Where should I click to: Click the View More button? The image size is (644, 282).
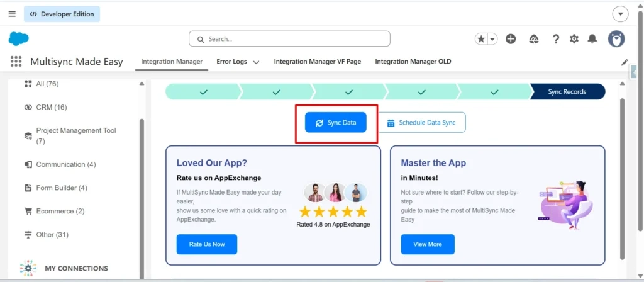pyautogui.click(x=428, y=244)
